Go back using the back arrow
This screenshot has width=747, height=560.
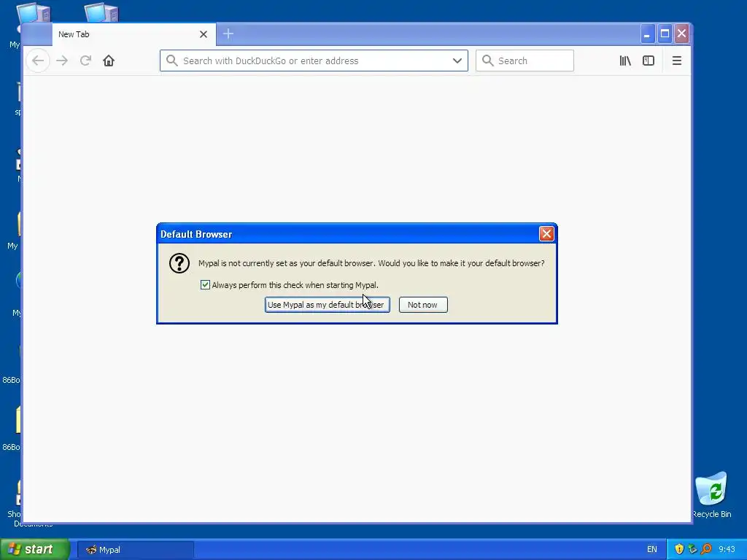[38, 61]
